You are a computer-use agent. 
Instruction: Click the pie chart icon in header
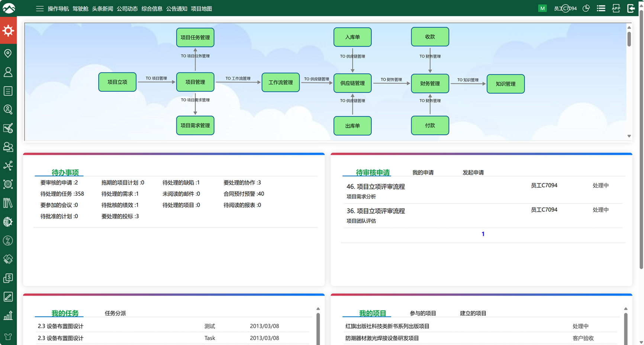coord(586,9)
